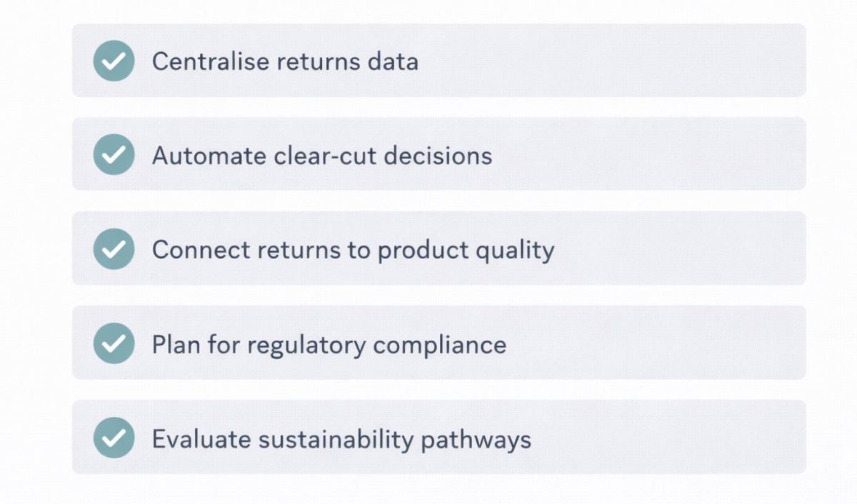The width and height of the screenshot is (857, 504).
Task: Select the 'Evaluate sustainability pathways' text label
Action: 341,439
